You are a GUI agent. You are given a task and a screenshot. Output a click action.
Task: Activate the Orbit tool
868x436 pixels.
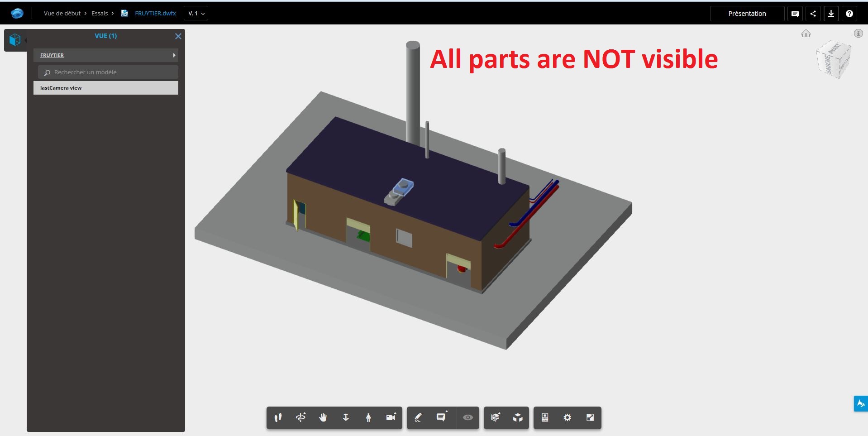point(300,418)
